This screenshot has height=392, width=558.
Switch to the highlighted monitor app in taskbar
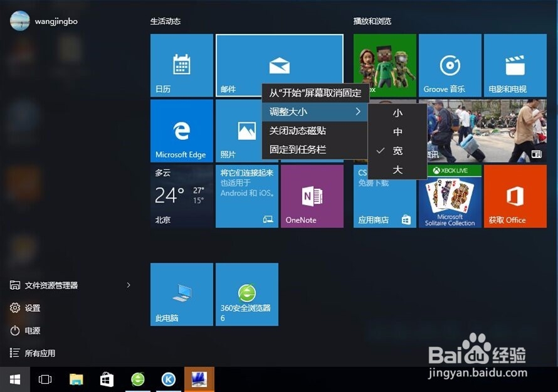coord(199,379)
